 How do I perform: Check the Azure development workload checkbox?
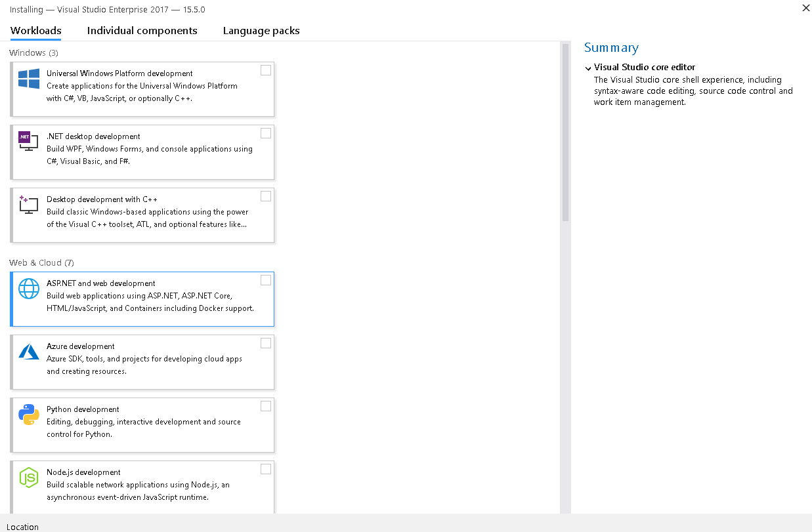266,343
